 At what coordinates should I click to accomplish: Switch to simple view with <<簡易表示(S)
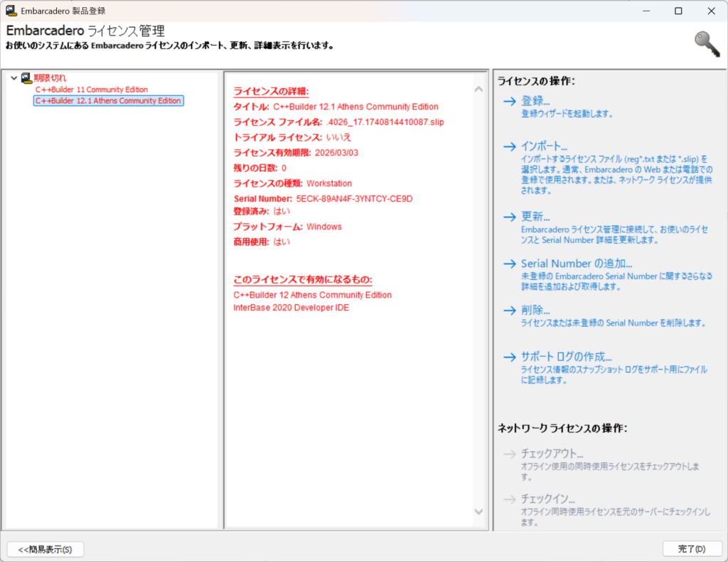(x=45, y=549)
